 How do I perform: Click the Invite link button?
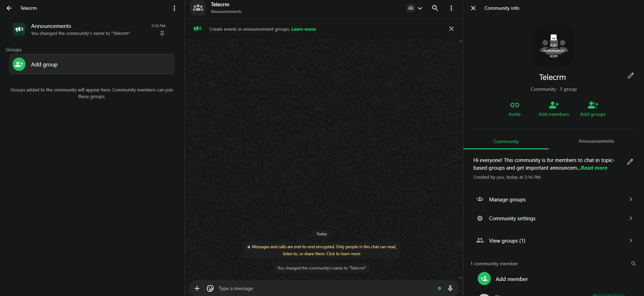[515, 109]
